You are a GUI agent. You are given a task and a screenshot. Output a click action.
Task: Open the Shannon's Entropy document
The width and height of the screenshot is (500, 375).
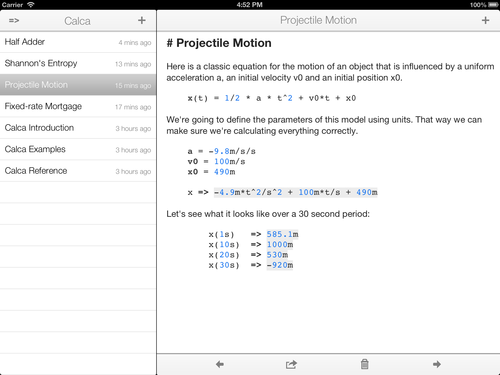78,63
